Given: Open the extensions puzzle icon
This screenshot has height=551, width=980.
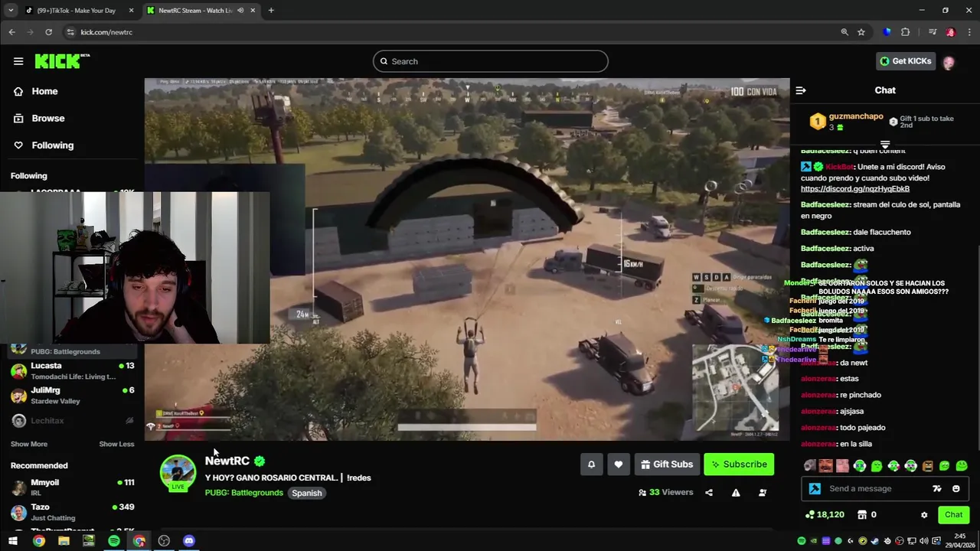Looking at the screenshot, I should pyautogui.click(x=906, y=32).
